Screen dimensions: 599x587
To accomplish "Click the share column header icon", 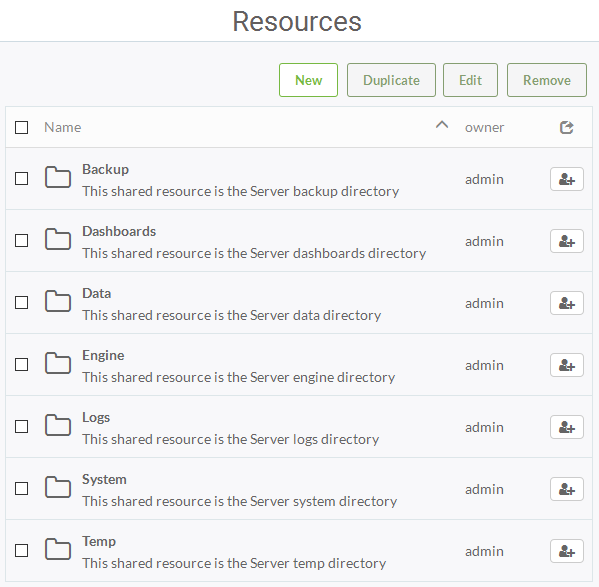I will 567,127.
